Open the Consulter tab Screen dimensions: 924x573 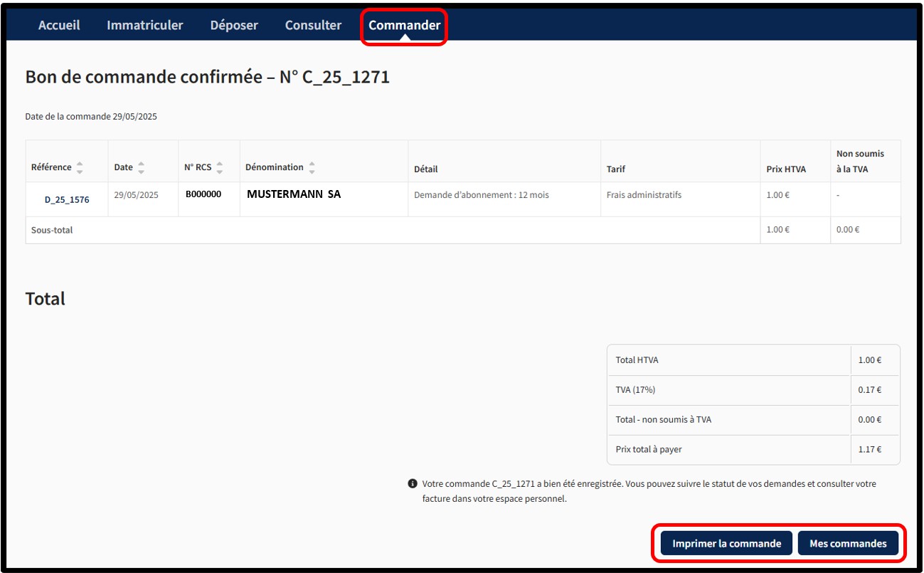[x=313, y=25]
